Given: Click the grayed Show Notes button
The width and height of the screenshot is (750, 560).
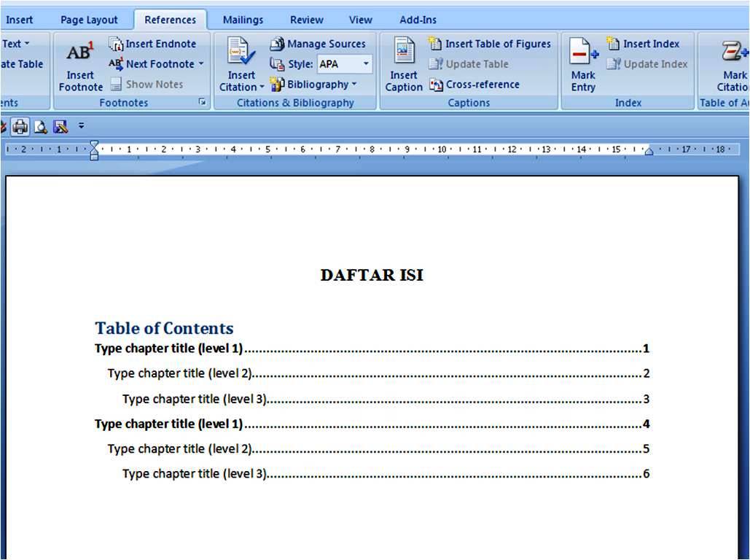Looking at the screenshot, I should coord(147,85).
